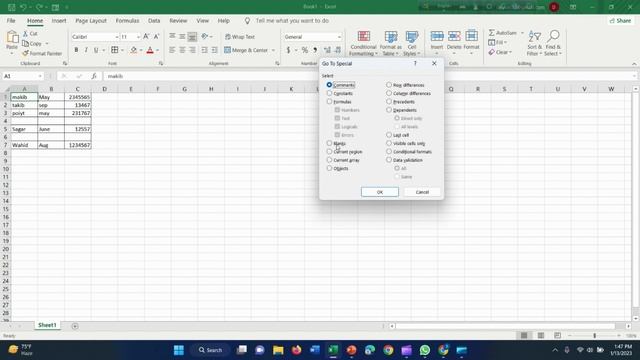The width and height of the screenshot is (640, 360).
Task: Open Find & Select
Action: coord(553,43)
